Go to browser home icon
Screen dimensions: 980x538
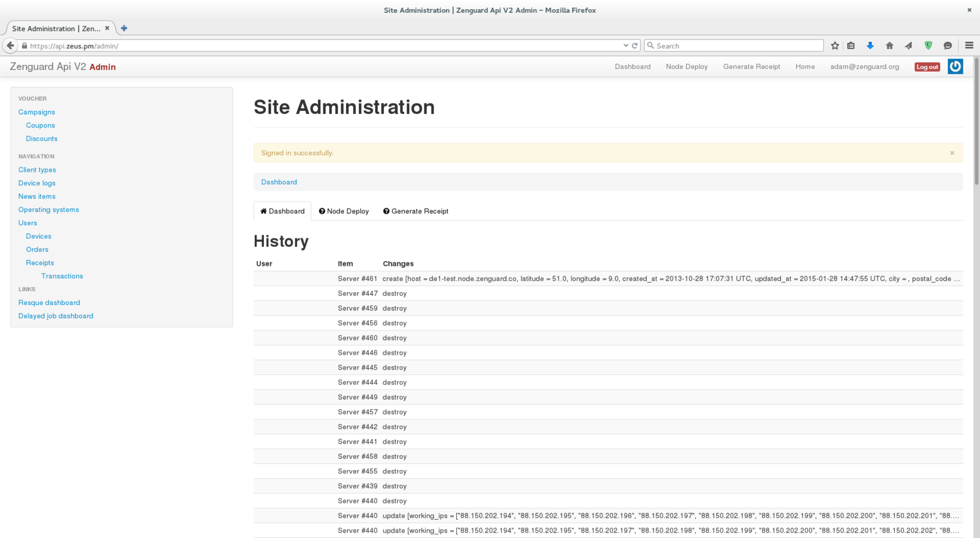pyautogui.click(x=889, y=45)
